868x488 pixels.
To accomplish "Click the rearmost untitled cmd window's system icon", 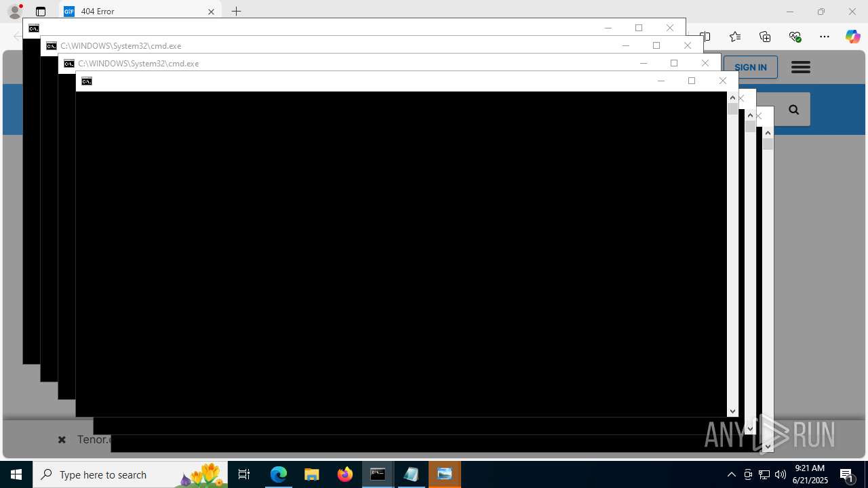I will tap(34, 28).
